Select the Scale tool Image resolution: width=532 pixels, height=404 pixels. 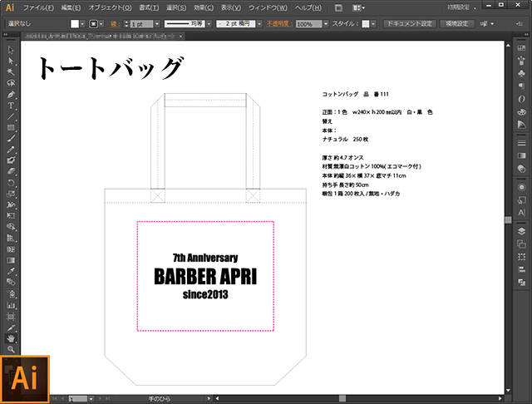point(11,194)
